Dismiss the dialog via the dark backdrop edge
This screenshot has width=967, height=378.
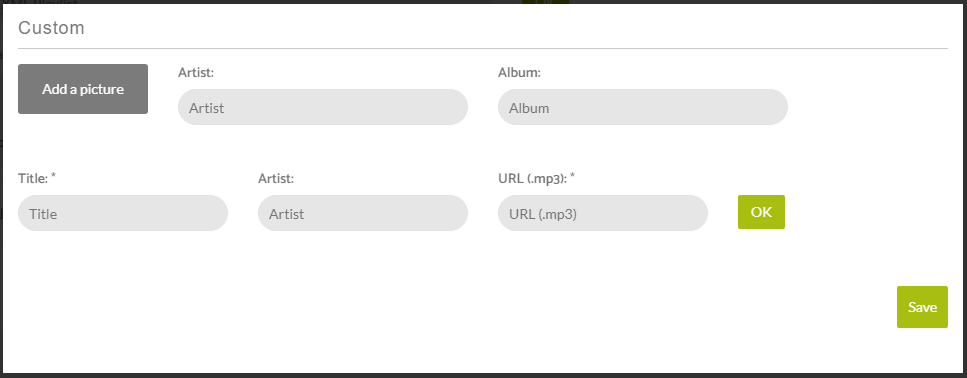pyautogui.click(x=484, y=376)
